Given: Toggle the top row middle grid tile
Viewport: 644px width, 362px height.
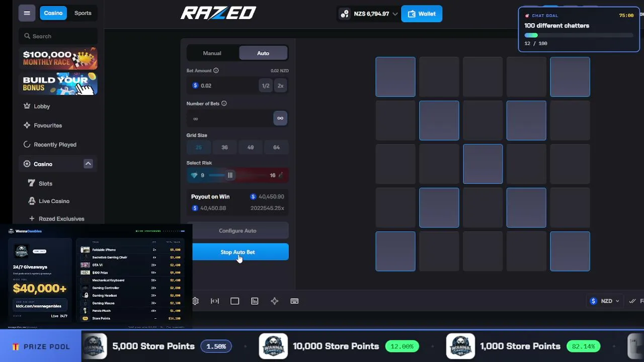Looking at the screenshot, I should [x=482, y=77].
